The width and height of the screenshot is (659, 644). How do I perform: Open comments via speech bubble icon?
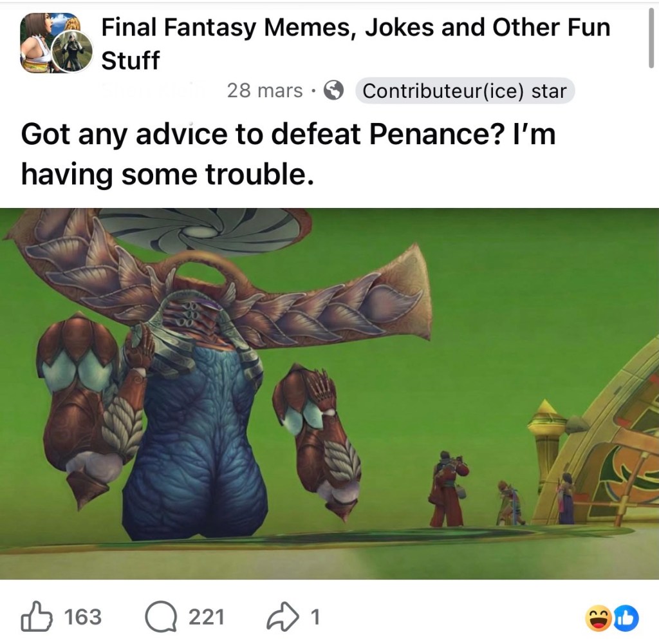(161, 617)
